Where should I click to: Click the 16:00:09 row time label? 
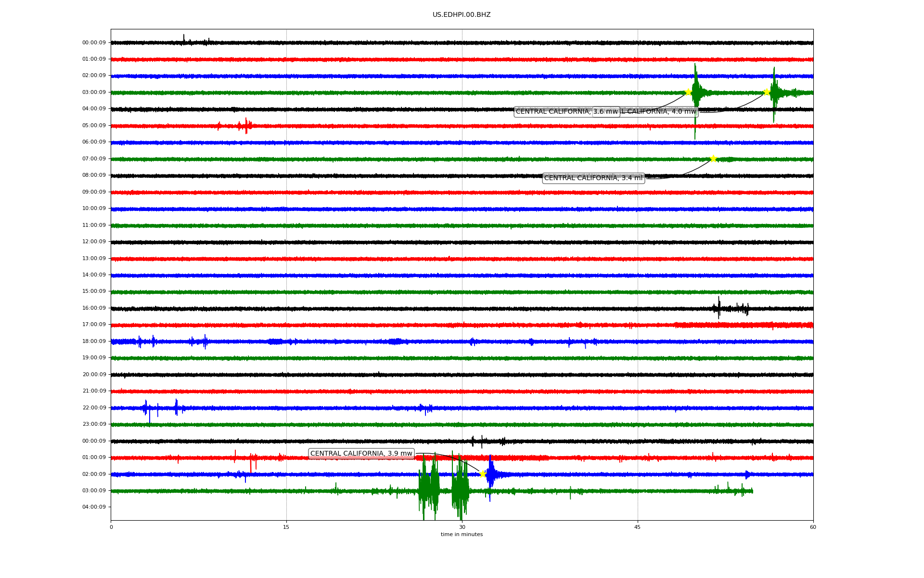click(94, 308)
